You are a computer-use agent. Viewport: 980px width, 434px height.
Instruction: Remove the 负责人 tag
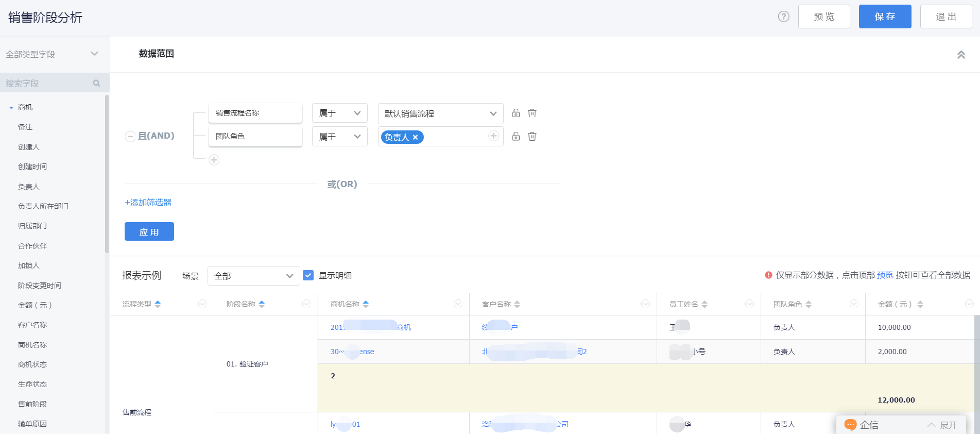pos(416,137)
